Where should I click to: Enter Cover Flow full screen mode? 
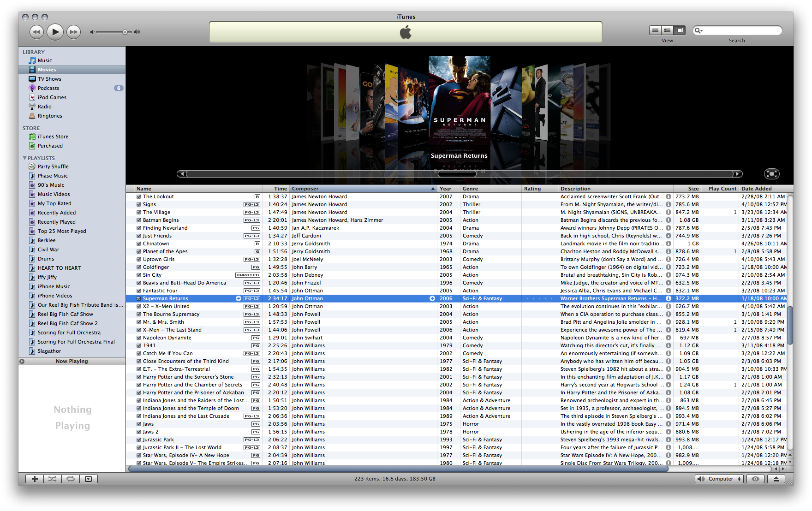click(x=771, y=173)
